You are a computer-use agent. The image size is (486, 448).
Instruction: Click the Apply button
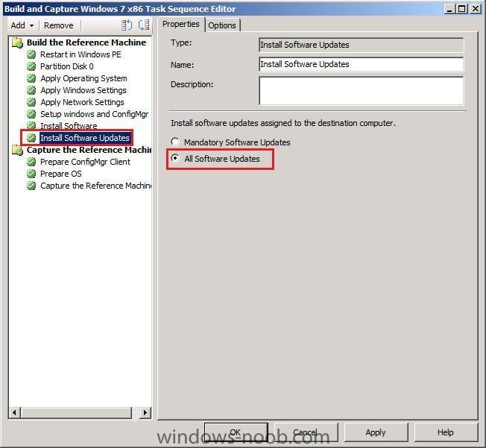376,432
